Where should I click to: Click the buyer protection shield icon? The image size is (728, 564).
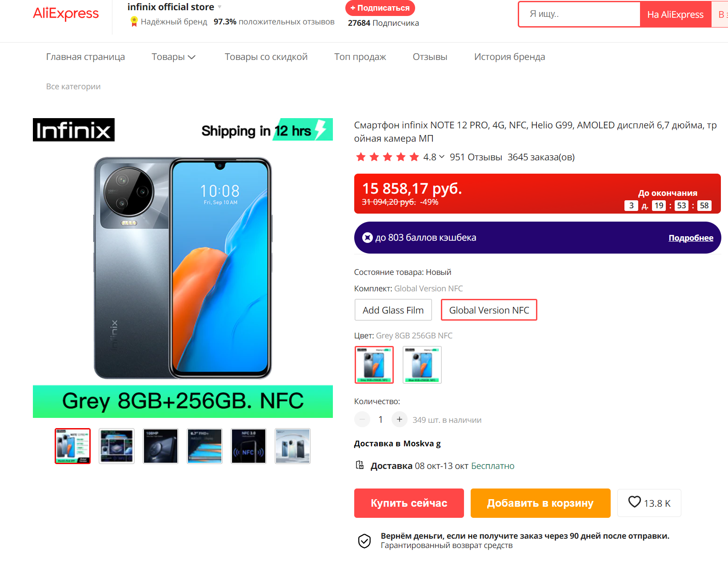[364, 541]
